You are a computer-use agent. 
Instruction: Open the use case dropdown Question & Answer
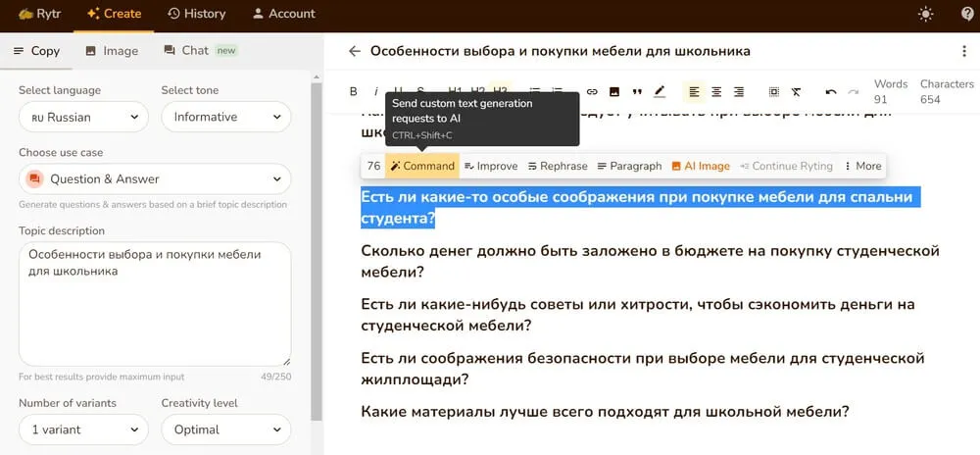(x=155, y=179)
